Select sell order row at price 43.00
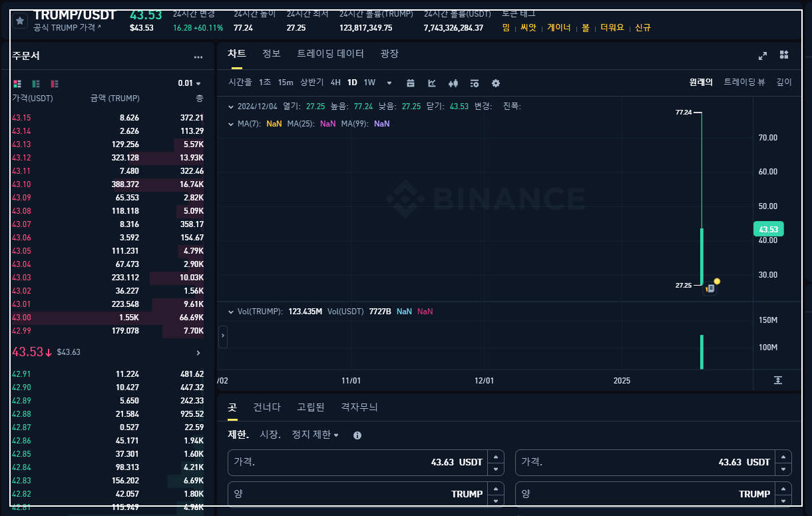The image size is (812, 516). pyautogui.click(x=108, y=318)
